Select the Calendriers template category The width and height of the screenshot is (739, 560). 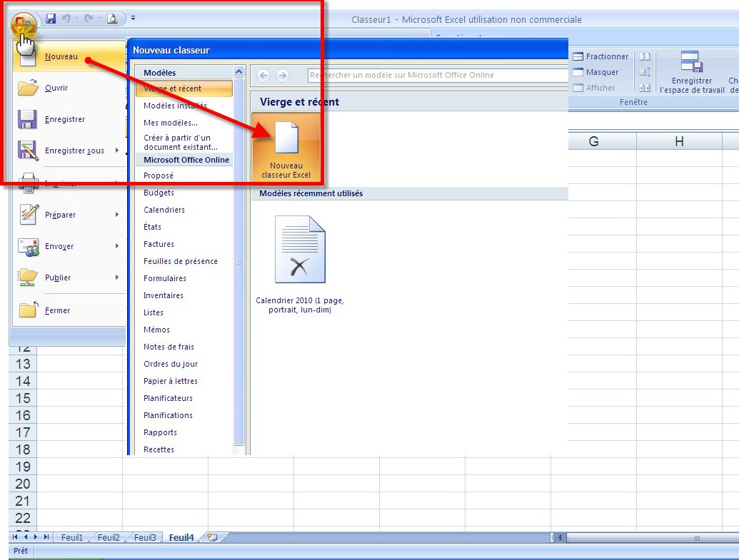coord(164,210)
